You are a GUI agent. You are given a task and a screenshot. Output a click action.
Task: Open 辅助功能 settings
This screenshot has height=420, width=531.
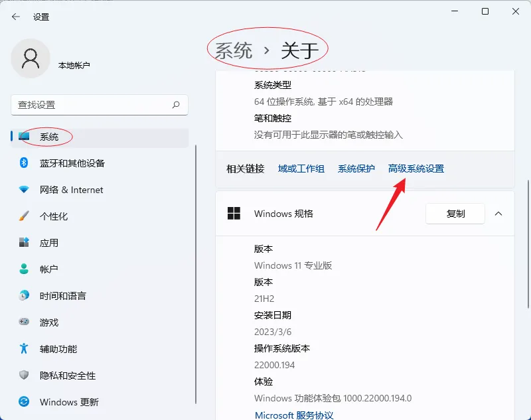(100, 348)
